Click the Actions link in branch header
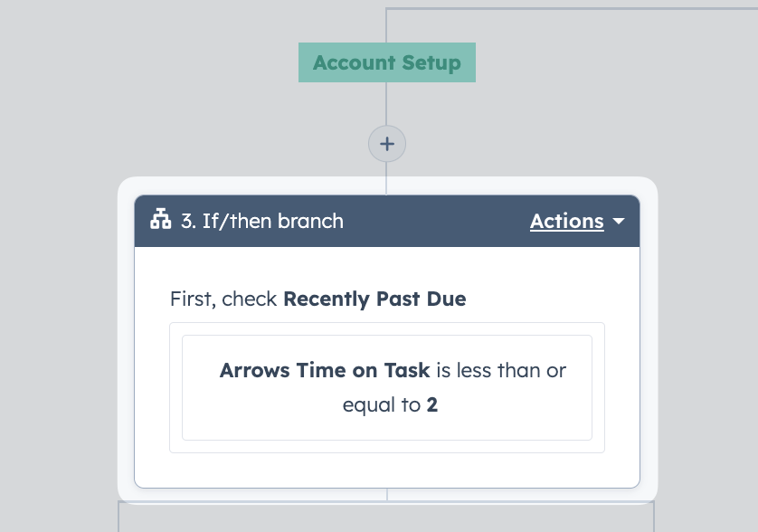This screenshot has width=758, height=532. tap(566, 221)
